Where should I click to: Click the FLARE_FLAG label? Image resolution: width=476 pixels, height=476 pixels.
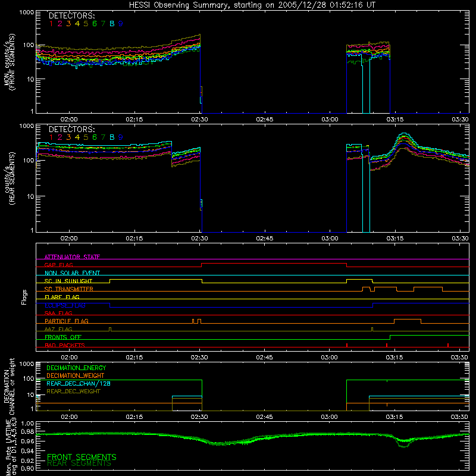click(x=62, y=297)
